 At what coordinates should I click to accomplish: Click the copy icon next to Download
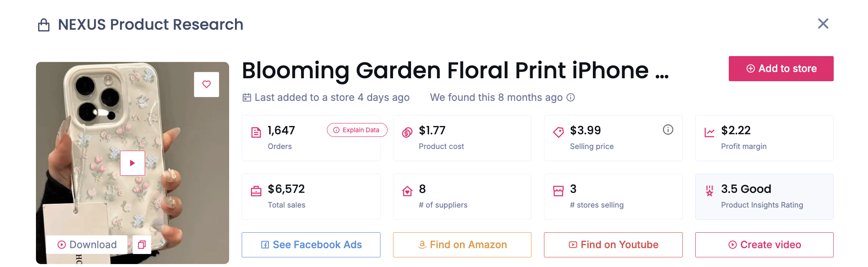tap(142, 245)
